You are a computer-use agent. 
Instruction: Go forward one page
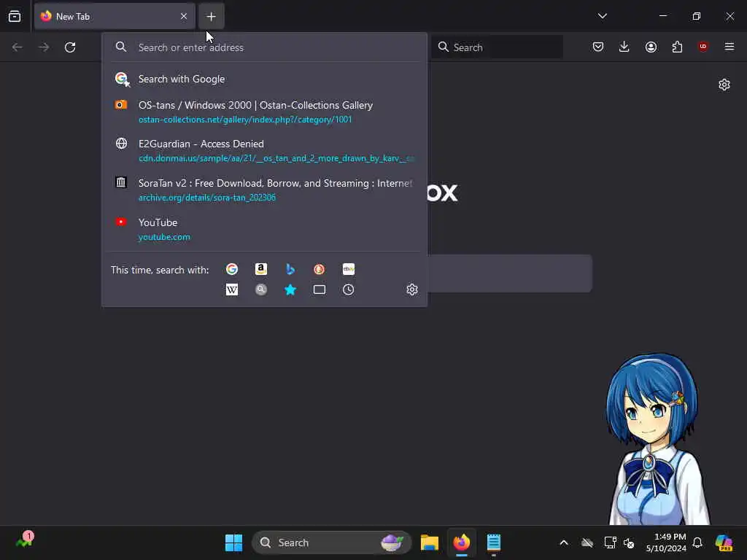pyautogui.click(x=44, y=47)
